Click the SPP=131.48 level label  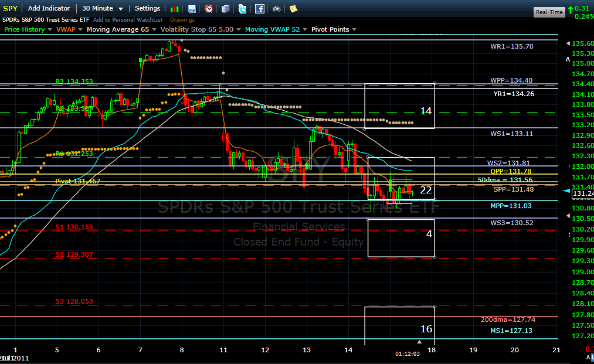coord(514,189)
